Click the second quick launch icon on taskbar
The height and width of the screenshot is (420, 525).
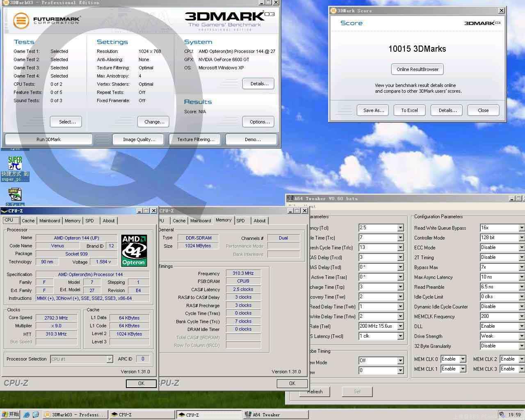point(35,415)
